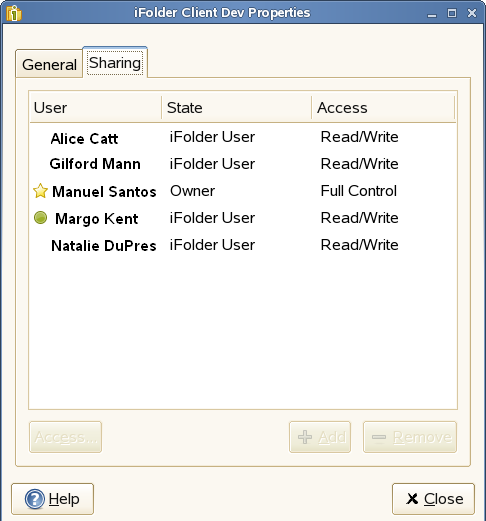Image resolution: width=486 pixels, height=521 pixels.
Task: Click Read/Write access for Margo Kent
Action: click(359, 218)
